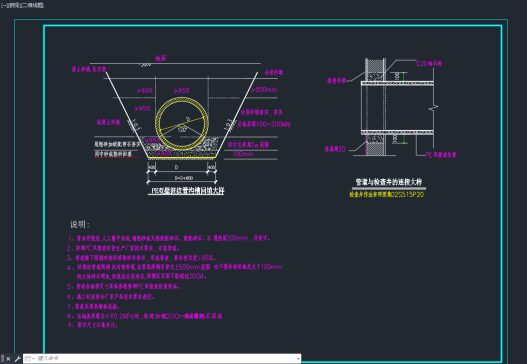Select yellow reference text ending 02S515P20

click(x=387, y=195)
